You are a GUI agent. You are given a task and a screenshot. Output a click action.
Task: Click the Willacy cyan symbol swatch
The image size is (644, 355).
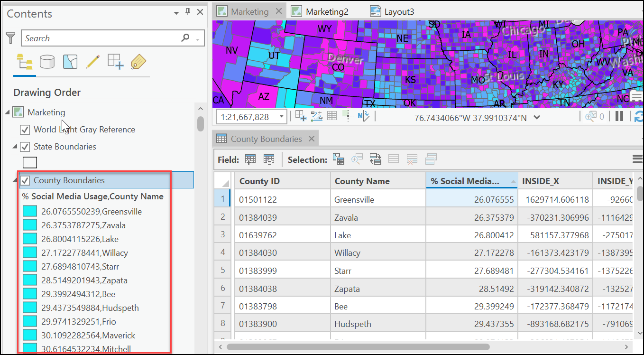coord(30,252)
